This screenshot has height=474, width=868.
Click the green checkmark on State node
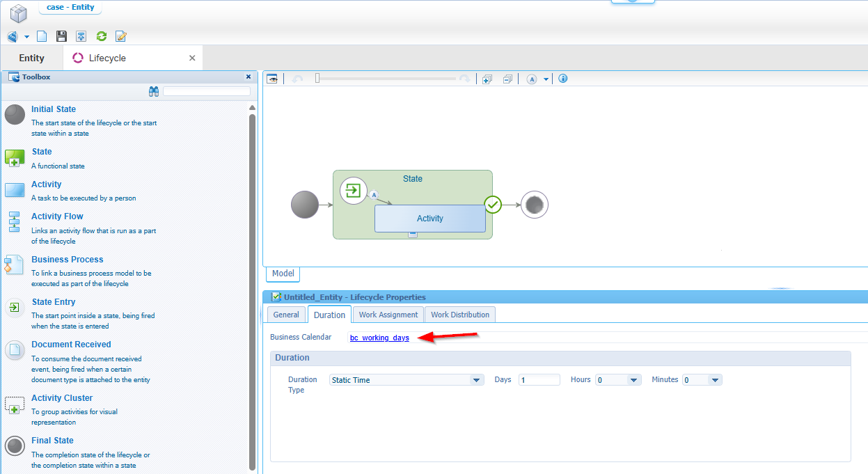(x=493, y=205)
